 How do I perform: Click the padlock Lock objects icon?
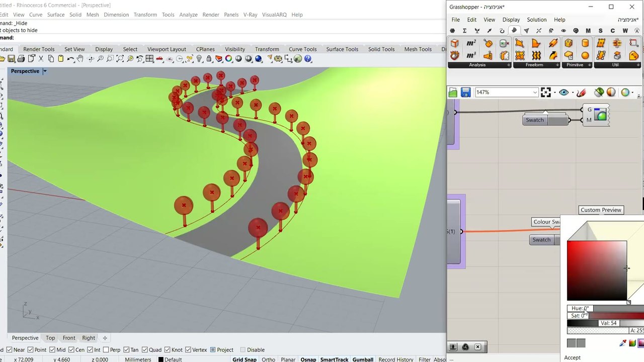pos(209,59)
